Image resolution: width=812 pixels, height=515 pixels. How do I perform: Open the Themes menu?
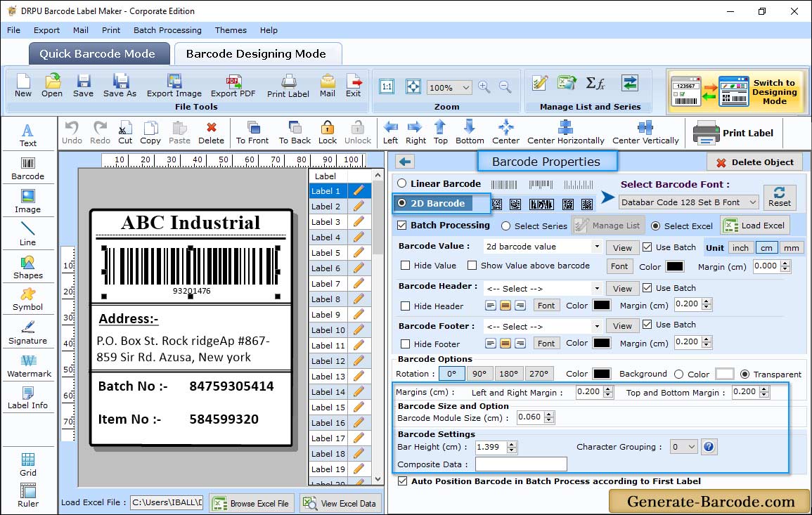[x=231, y=30]
